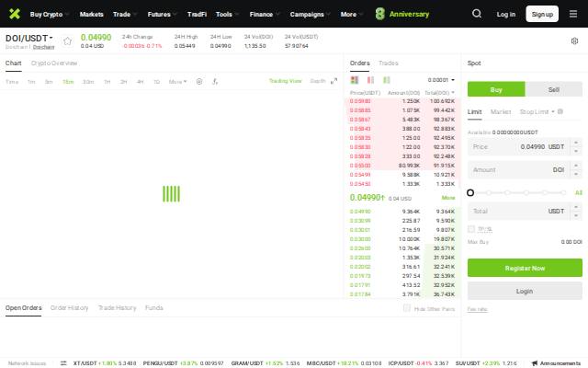Screen dimensions: 588x368
Task: Add DOI/USDT to favorites star
Action: tap(67, 40)
